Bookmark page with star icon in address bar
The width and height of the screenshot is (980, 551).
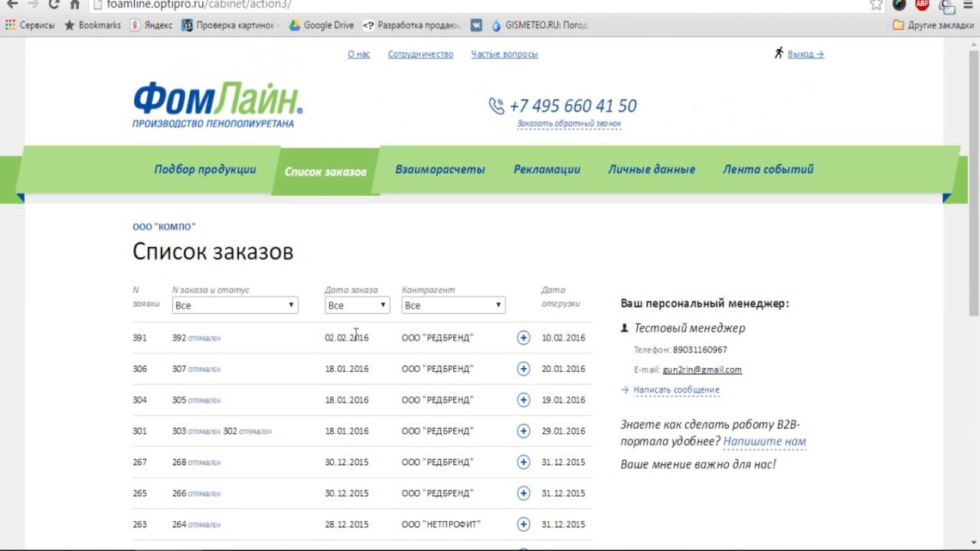(x=876, y=5)
